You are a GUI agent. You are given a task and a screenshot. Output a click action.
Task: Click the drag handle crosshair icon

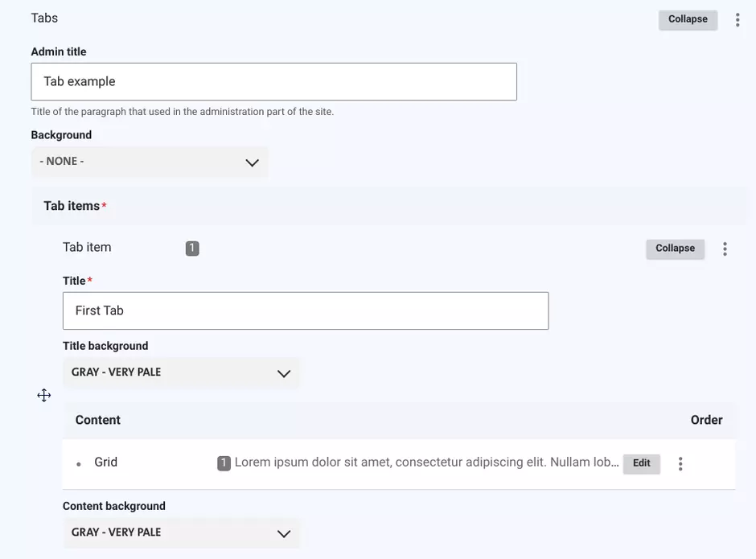pos(44,395)
